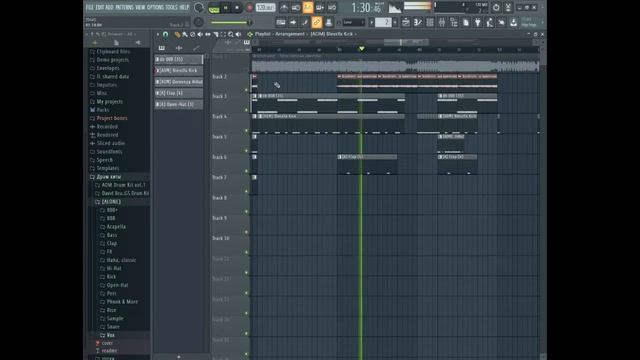The width and height of the screenshot is (640, 360).
Task: Select the Paint brush tool in playlist
Action: pos(185,34)
